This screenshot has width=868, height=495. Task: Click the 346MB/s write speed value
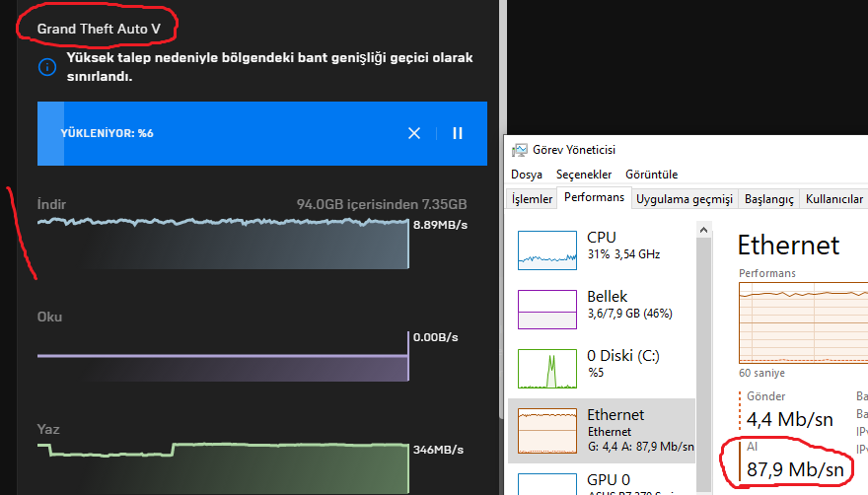pos(438,450)
